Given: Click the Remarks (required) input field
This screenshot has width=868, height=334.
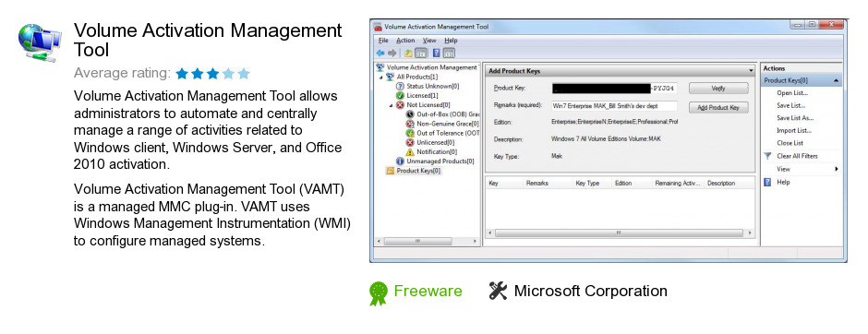Looking at the screenshot, I should [614, 105].
